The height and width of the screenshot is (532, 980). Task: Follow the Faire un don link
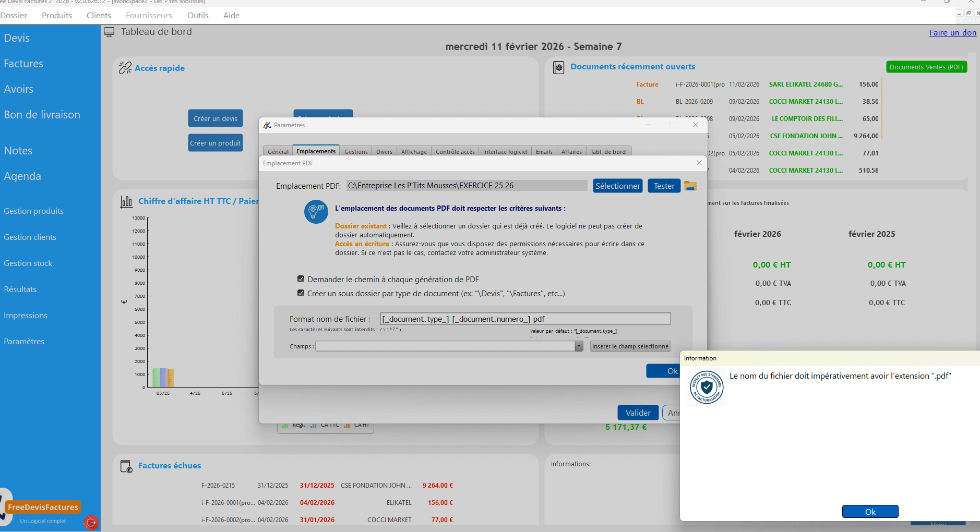coord(952,32)
